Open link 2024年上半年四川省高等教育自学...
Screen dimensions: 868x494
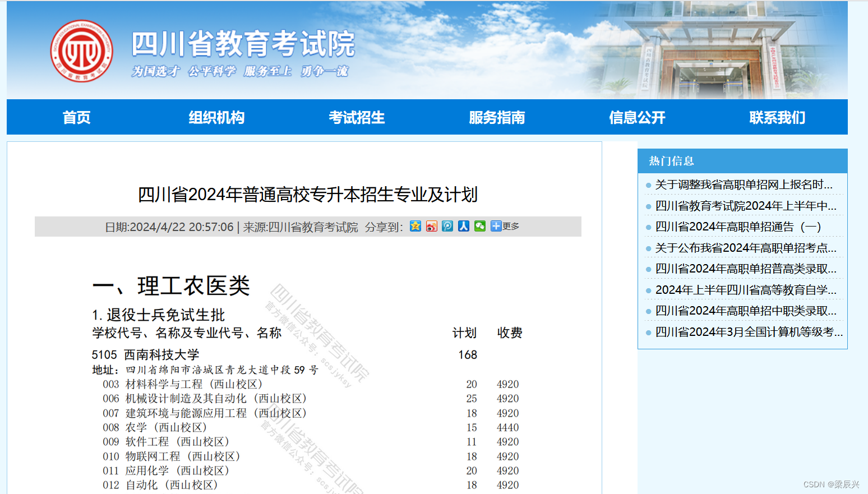click(746, 290)
